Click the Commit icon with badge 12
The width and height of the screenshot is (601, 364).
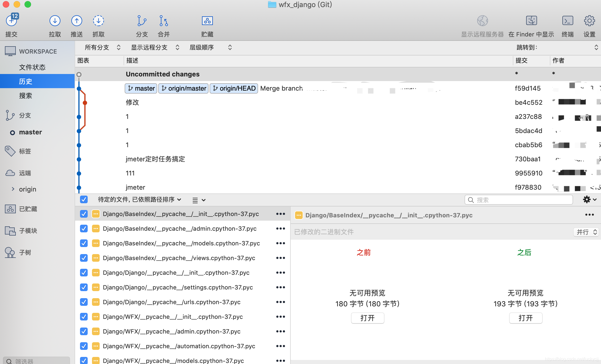pos(11,21)
